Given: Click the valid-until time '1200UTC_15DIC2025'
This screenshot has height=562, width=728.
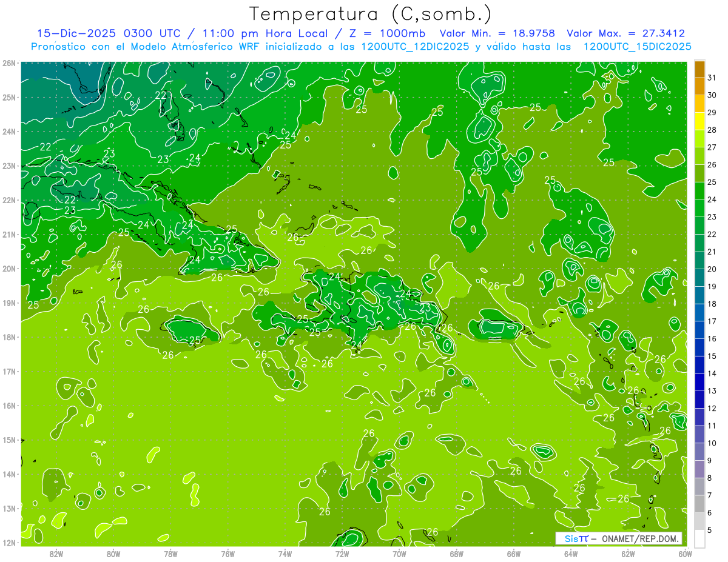Looking at the screenshot, I should click(x=637, y=47).
